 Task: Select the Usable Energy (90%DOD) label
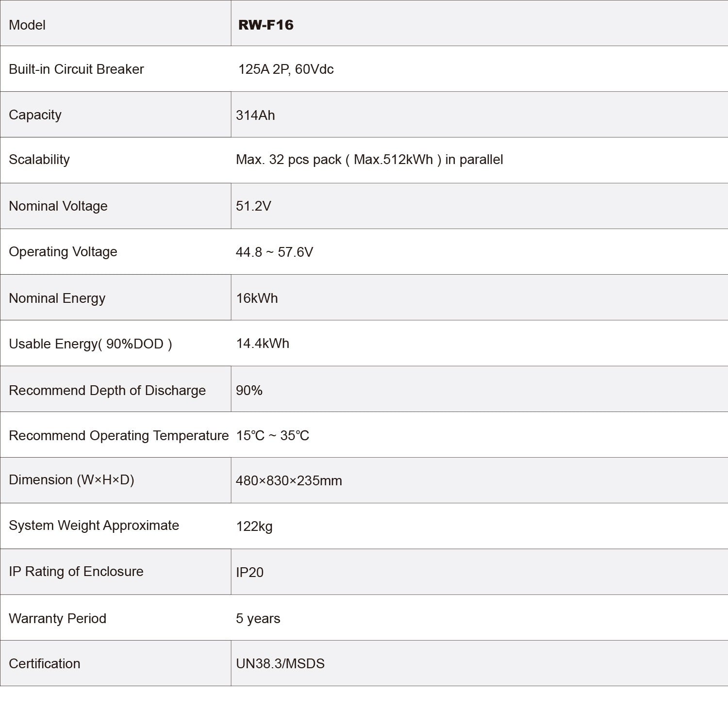(90, 344)
